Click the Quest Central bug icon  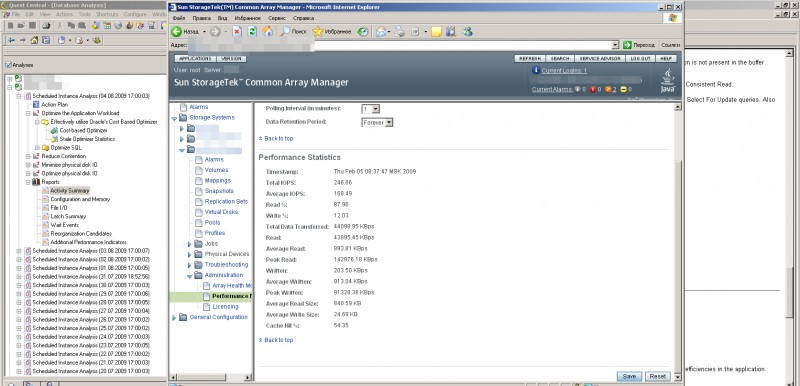click(97, 40)
